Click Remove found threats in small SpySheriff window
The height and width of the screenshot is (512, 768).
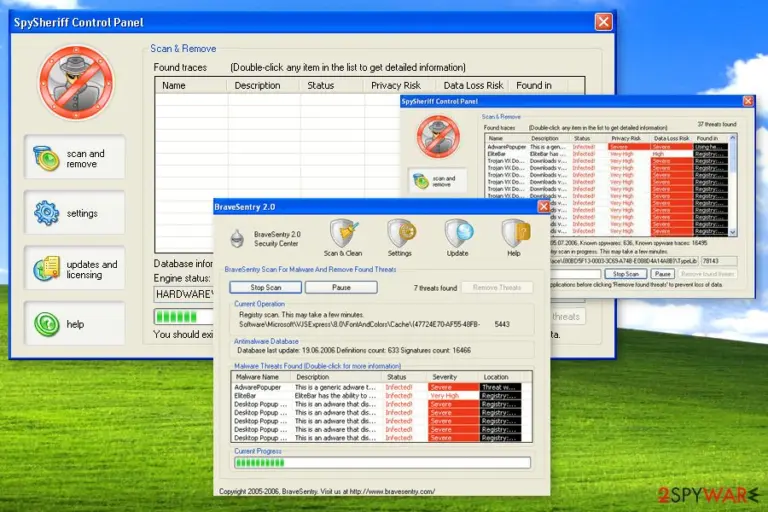point(707,274)
